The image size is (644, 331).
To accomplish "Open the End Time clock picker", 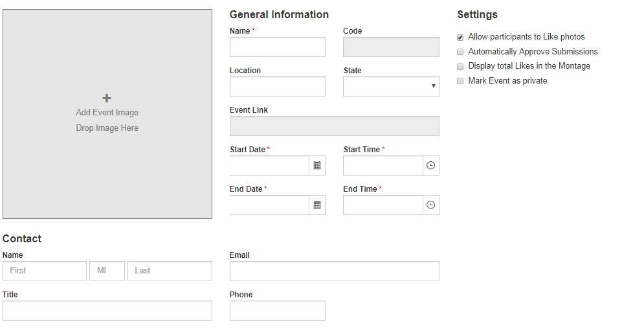I will pyautogui.click(x=431, y=205).
